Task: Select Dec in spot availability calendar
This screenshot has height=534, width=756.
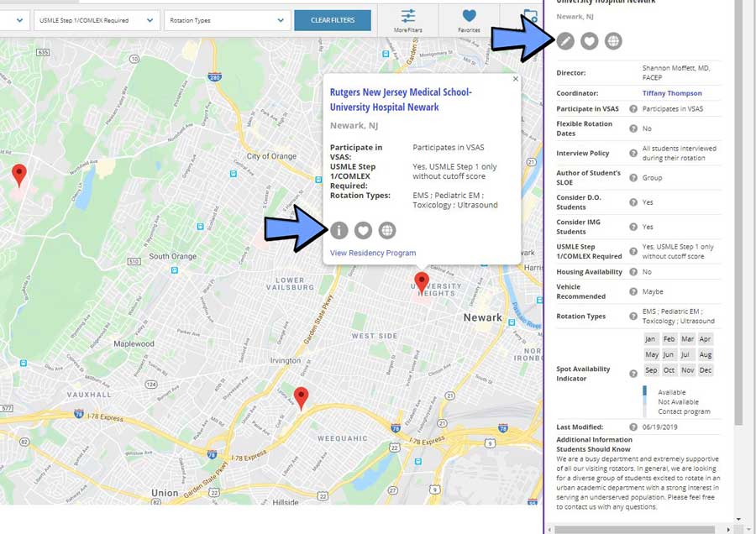Action: [706, 370]
